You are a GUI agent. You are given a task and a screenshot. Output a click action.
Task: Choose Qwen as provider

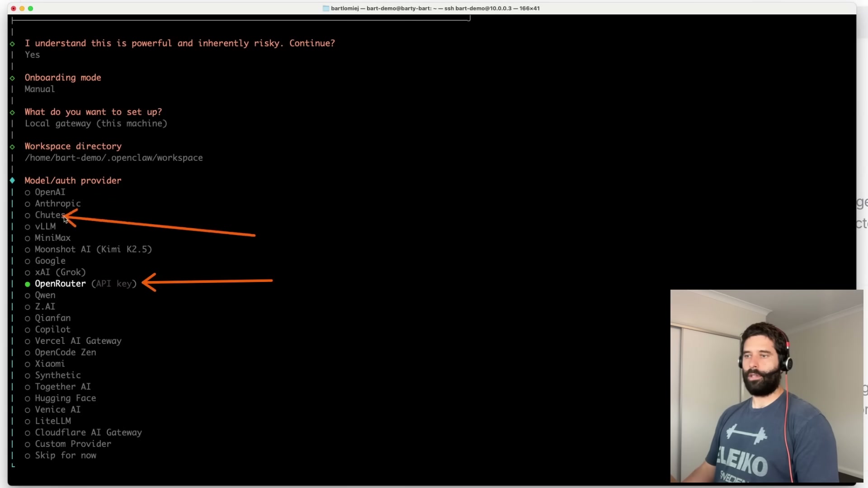point(40,295)
